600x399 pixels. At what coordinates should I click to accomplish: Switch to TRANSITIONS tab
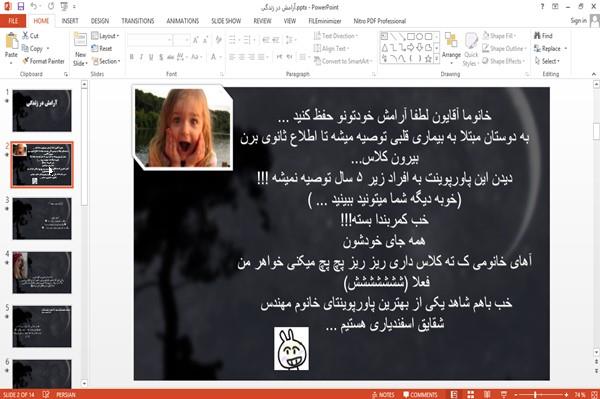tap(138, 21)
